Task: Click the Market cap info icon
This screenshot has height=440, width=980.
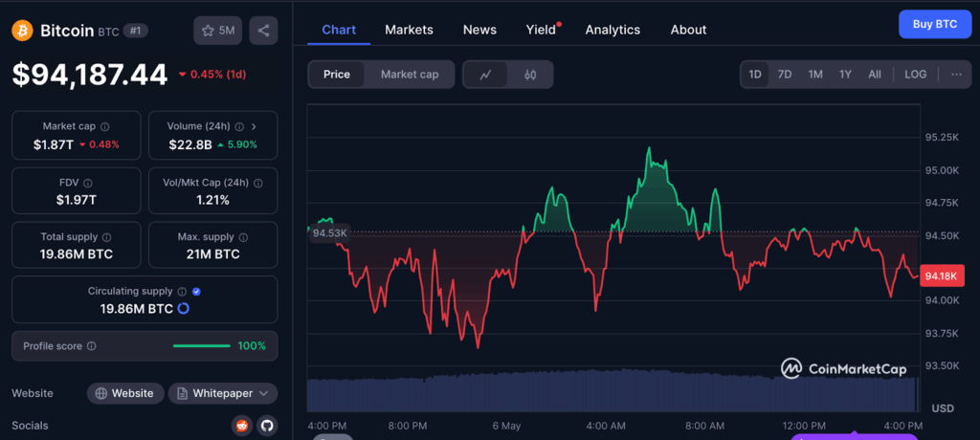Action: 105,126
